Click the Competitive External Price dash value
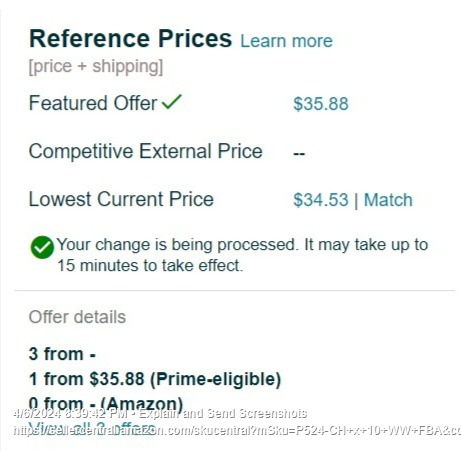 (x=299, y=154)
